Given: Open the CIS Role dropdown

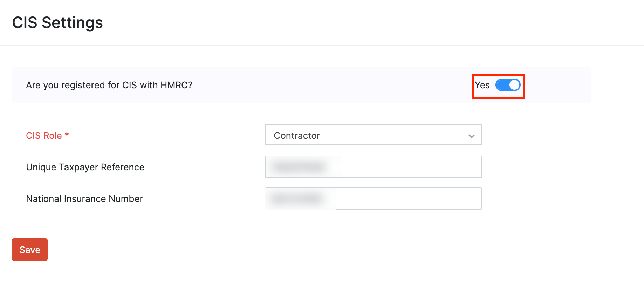Looking at the screenshot, I should (373, 135).
